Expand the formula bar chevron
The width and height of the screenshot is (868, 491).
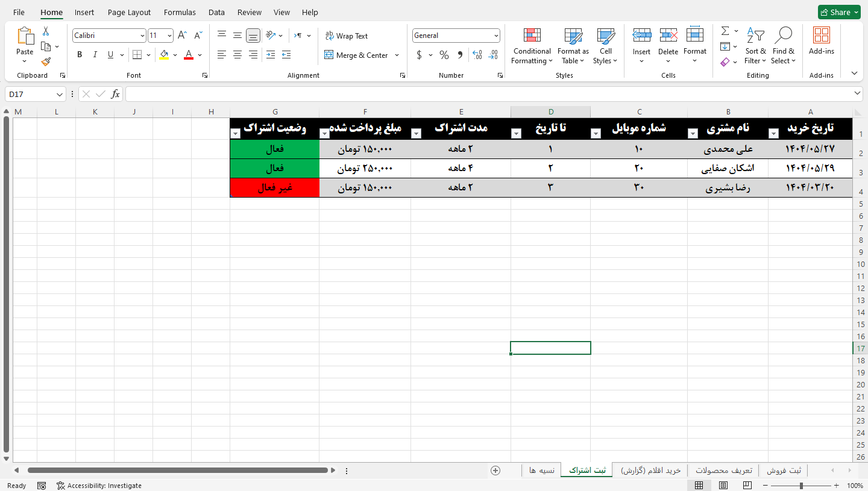858,93
